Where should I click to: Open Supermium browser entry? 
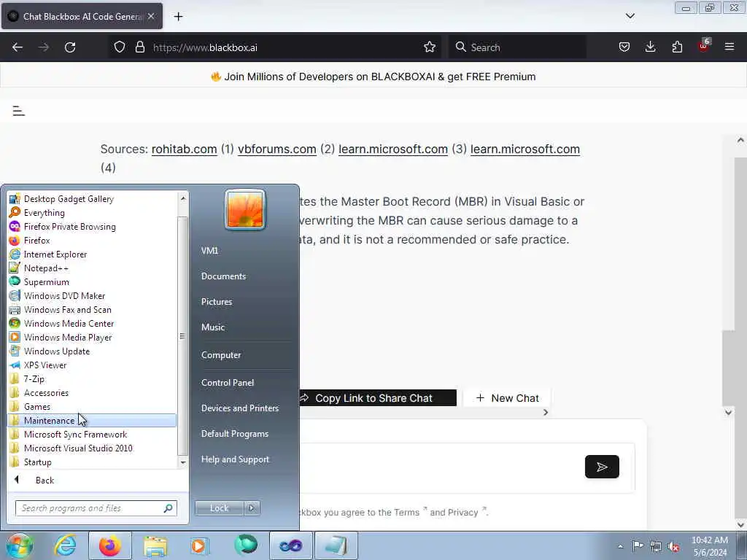[x=46, y=281]
